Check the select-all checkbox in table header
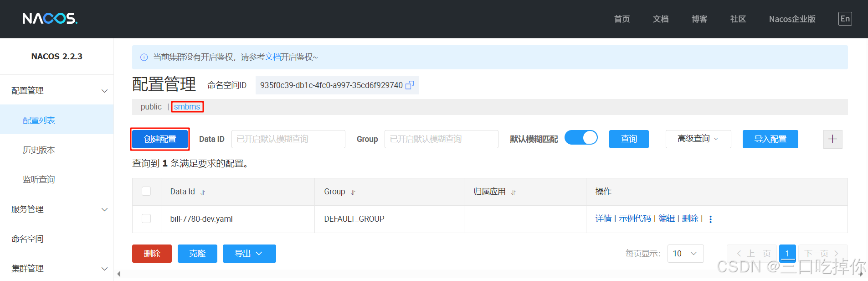Viewport: 868px width, 281px height. point(146,191)
